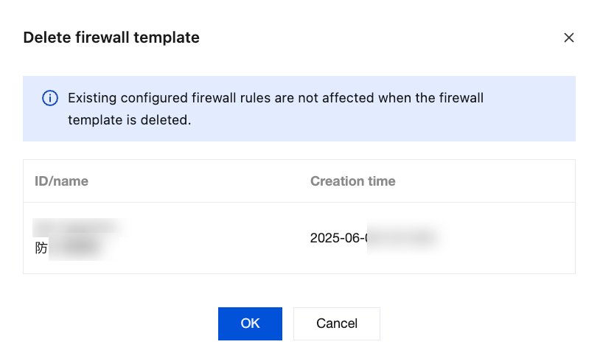Click the firewall rules notice text
Screen dimensions: 600x364
click(276, 108)
